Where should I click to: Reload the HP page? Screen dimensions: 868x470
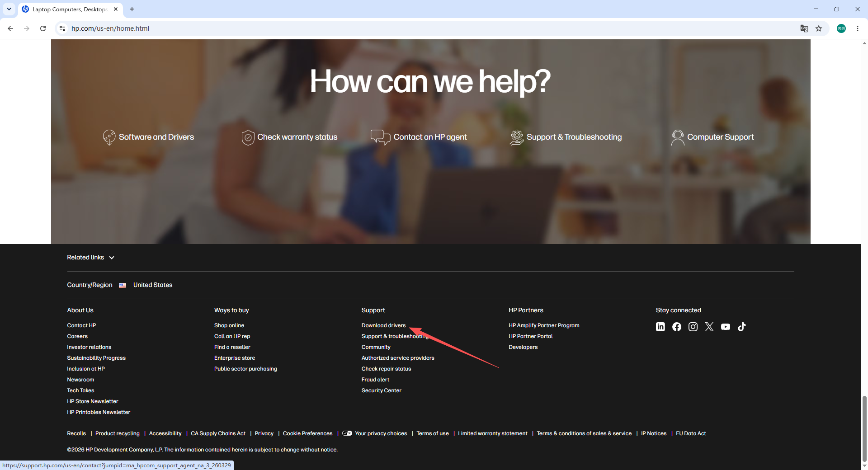click(x=43, y=28)
